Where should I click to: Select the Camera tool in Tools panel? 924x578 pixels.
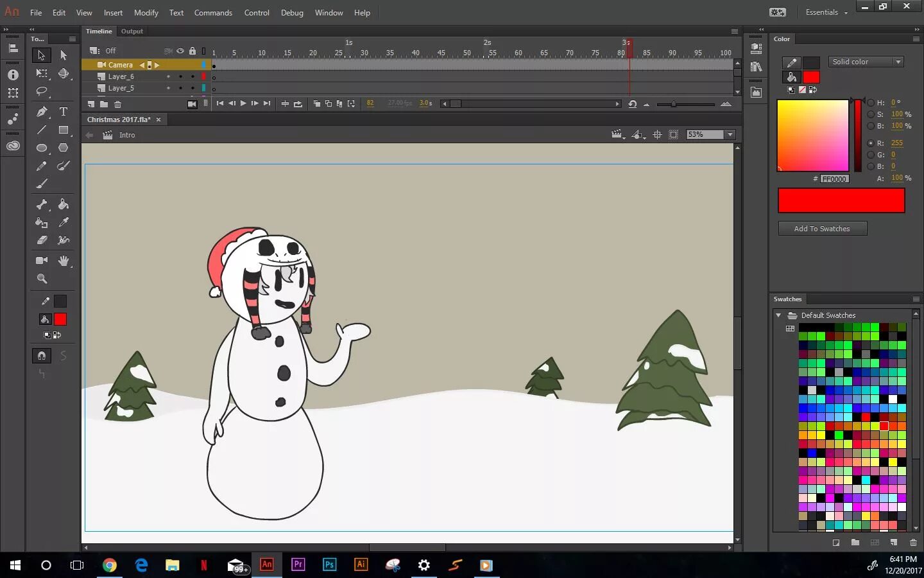42,261
